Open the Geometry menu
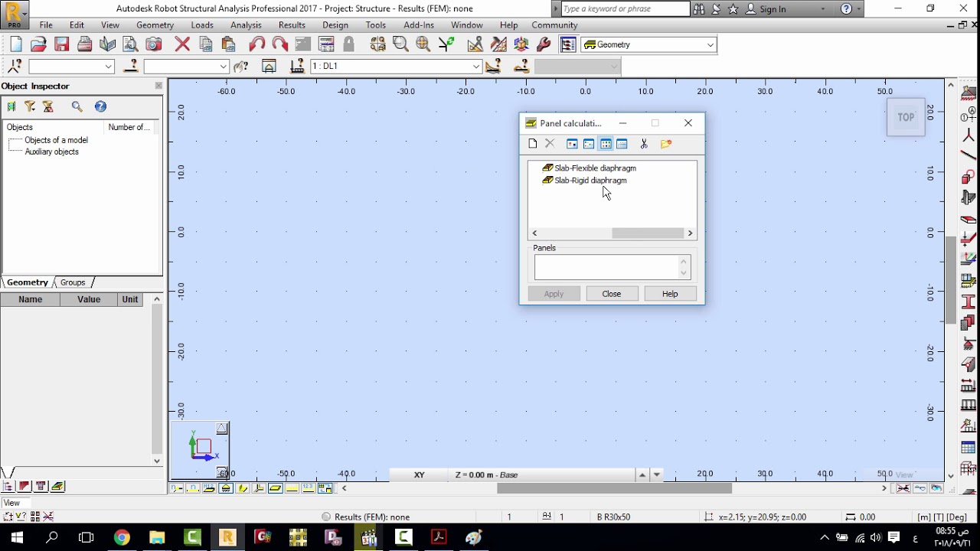The image size is (980, 551). (x=155, y=25)
